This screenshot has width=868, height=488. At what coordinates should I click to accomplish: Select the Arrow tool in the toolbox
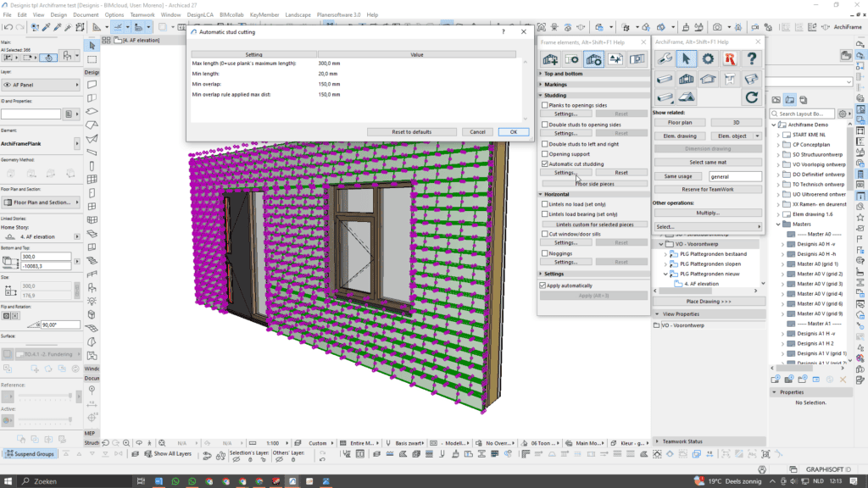click(x=92, y=46)
